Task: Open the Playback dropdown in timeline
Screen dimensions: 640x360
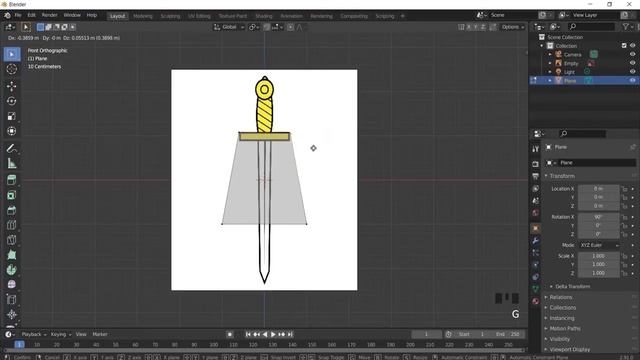Action: click(x=33, y=334)
